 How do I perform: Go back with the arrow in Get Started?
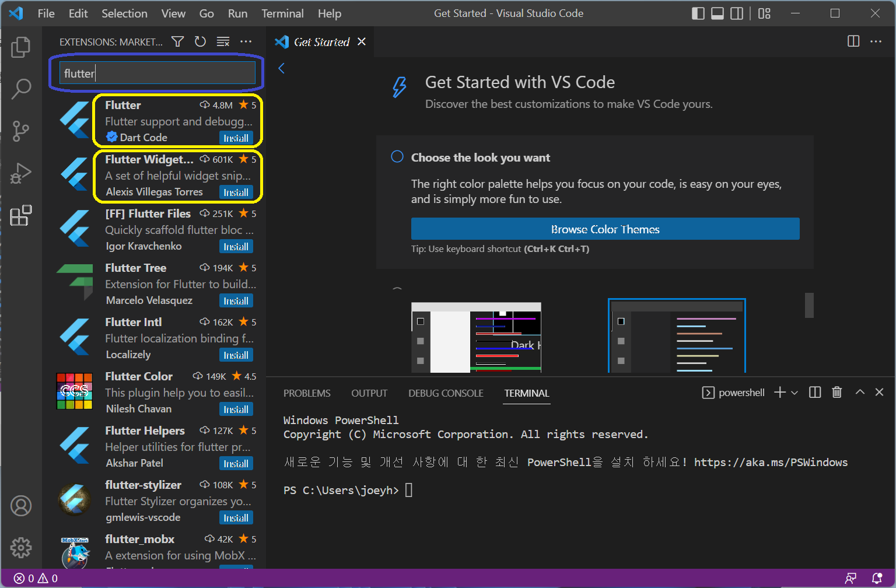[x=282, y=68]
